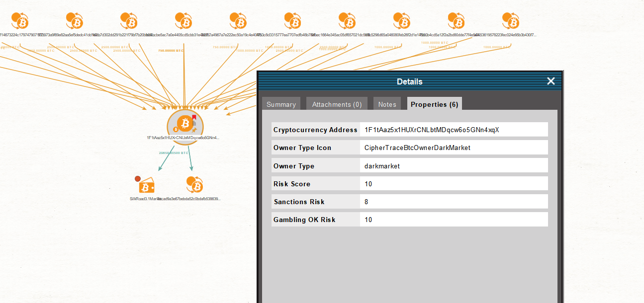Select the transaction node containing 3c8d3315777ea7707edfb48b7
The image size is (644, 303).
click(x=293, y=21)
